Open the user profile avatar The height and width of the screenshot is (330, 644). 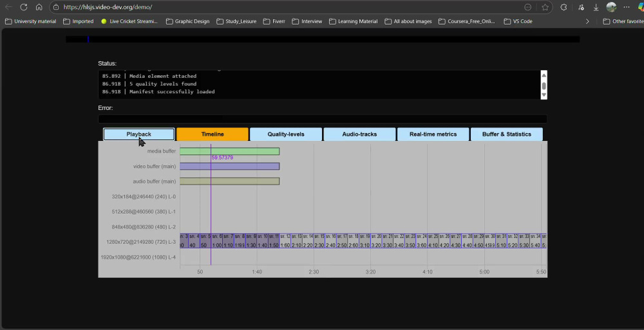611,7
